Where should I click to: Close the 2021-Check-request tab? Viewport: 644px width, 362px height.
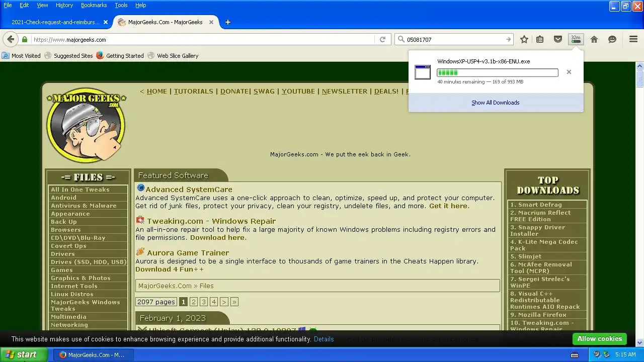click(106, 22)
